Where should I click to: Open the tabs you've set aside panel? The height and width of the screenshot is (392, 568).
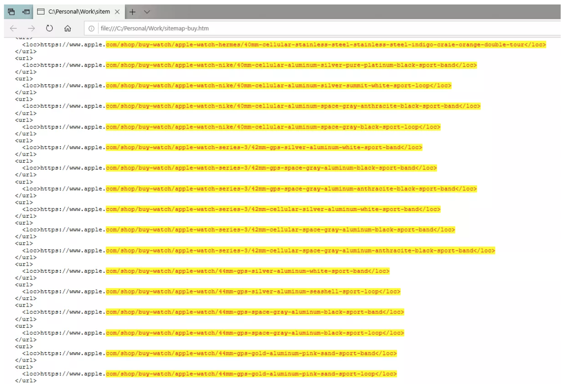pyautogui.click(x=11, y=11)
